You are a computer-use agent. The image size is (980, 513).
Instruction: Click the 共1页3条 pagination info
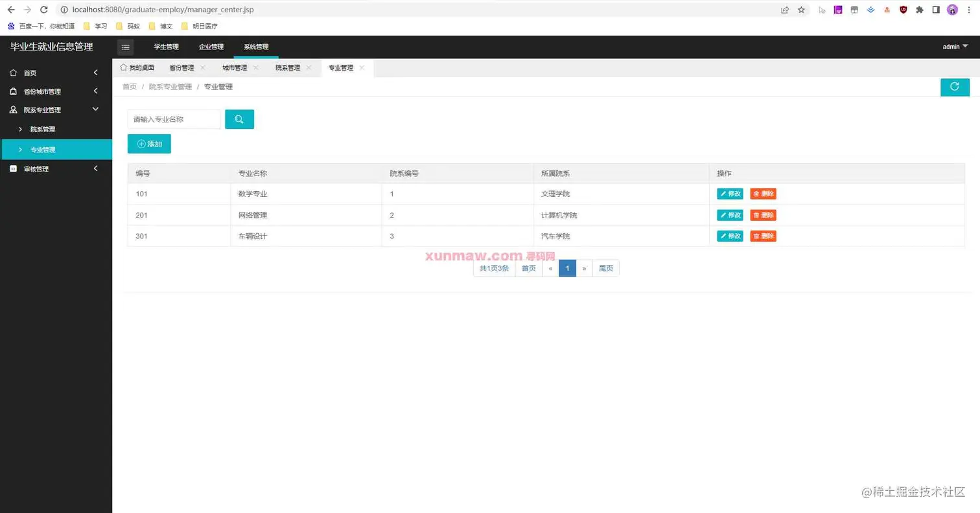495,268
